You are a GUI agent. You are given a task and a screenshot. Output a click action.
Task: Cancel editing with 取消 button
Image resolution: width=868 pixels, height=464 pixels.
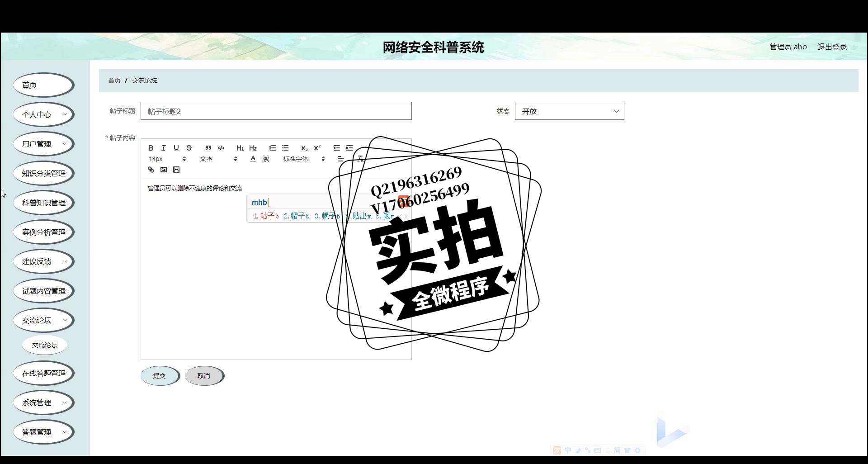click(x=204, y=376)
